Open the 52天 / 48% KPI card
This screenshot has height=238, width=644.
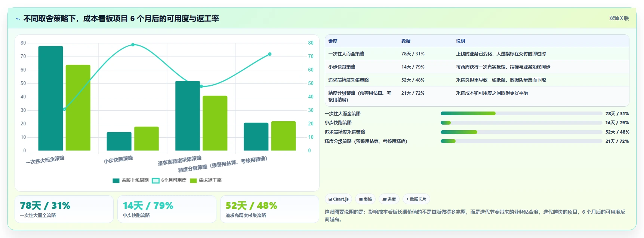coord(269,209)
